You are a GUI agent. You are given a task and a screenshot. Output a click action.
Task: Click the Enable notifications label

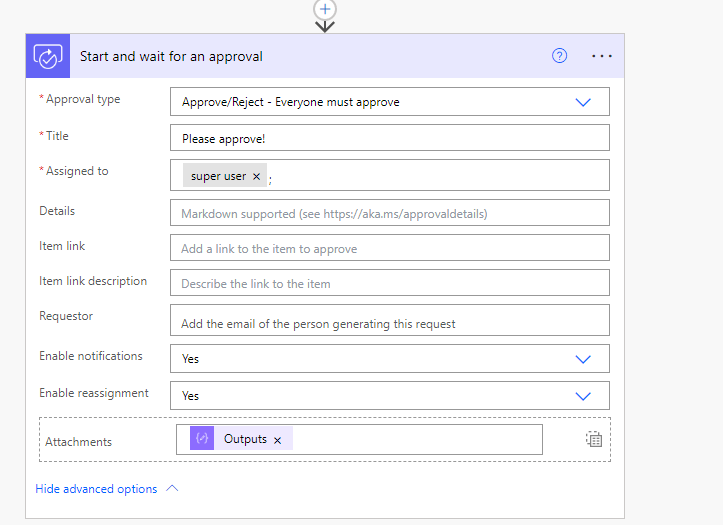(91, 356)
